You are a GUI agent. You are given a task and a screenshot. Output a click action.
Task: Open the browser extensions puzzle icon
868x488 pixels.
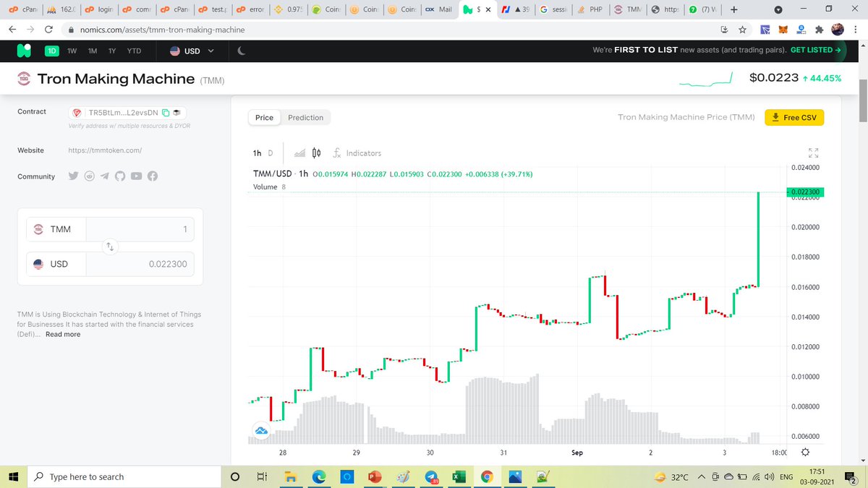point(819,30)
